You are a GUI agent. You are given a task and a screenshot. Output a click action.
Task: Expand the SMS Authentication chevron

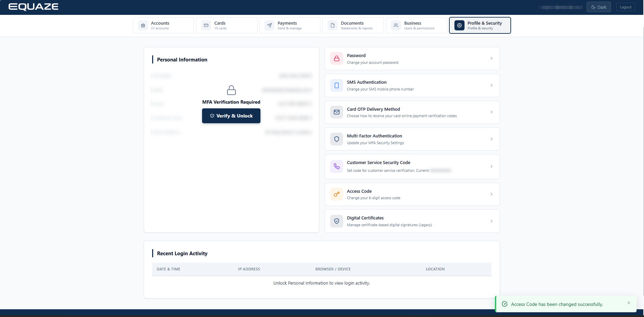pyautogui.click(x=492, y=85)
